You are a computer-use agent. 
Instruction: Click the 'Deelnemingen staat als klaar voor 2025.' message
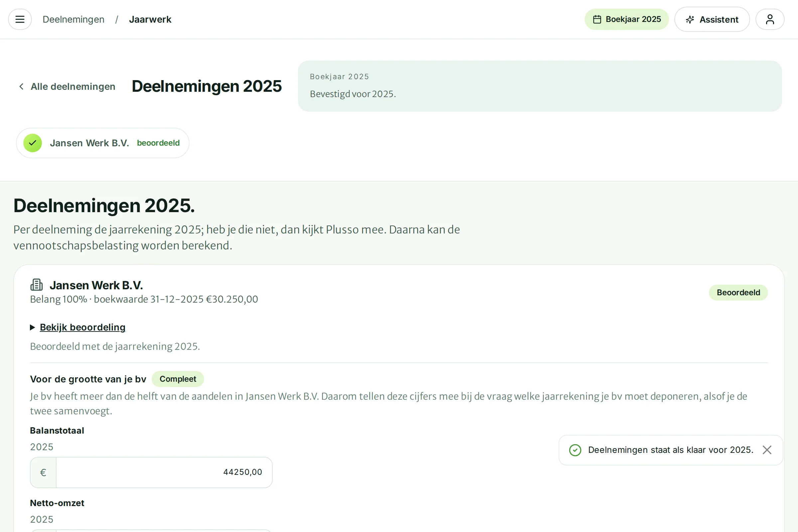[x=670, y=450]
